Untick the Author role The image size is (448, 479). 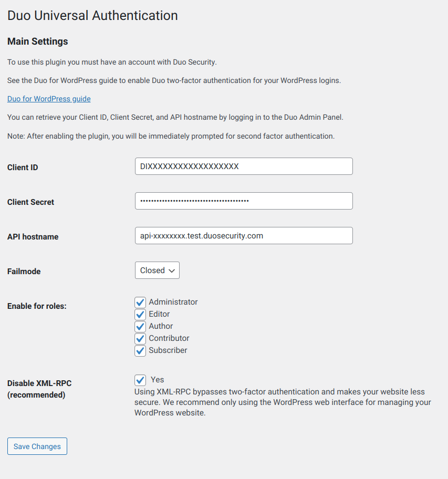tap(140, 326)
